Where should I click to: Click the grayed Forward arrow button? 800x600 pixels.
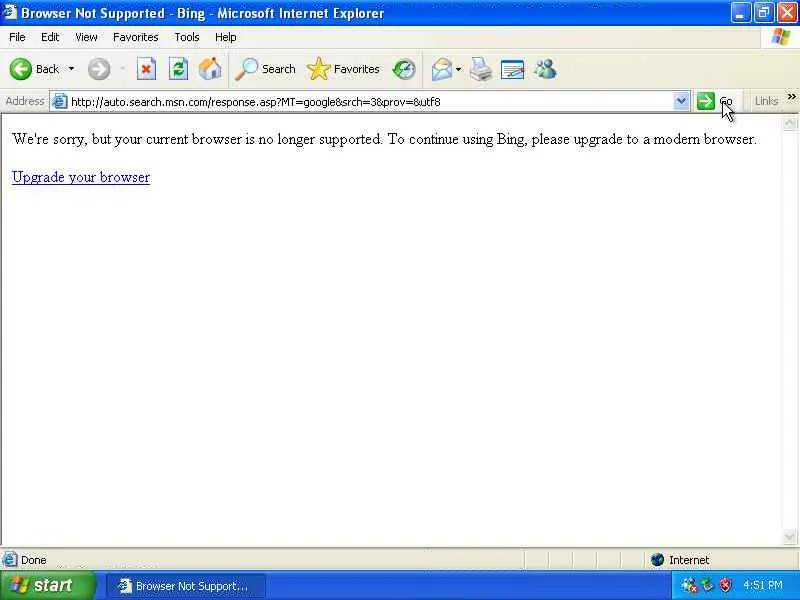pos(98,69)
